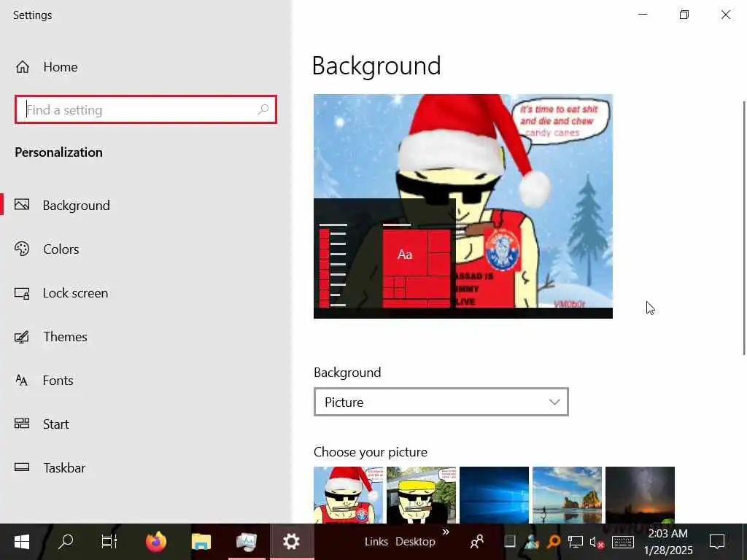Click the Themes brush icon
The height and width of the screenshot is (560, 747).
click(x=22, y=337)
